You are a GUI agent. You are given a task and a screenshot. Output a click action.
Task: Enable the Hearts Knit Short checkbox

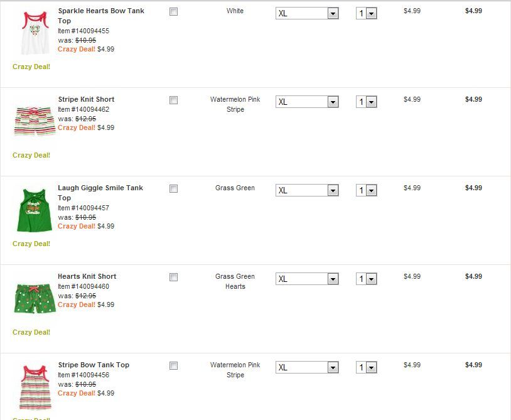pyautogui.click(x=174, y=277)
